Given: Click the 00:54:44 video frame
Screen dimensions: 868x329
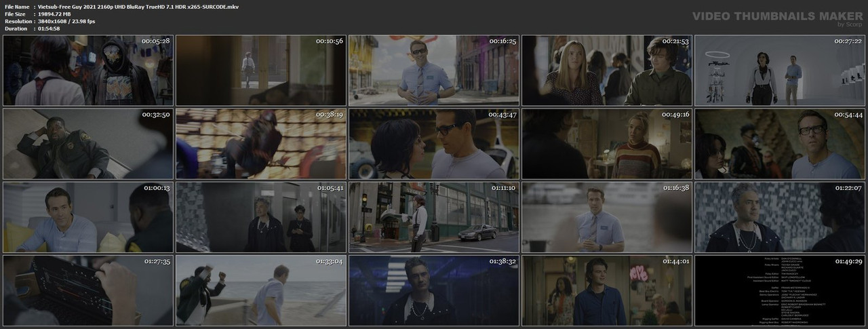Looking at the screenshot, I should [x=780, y=144].
